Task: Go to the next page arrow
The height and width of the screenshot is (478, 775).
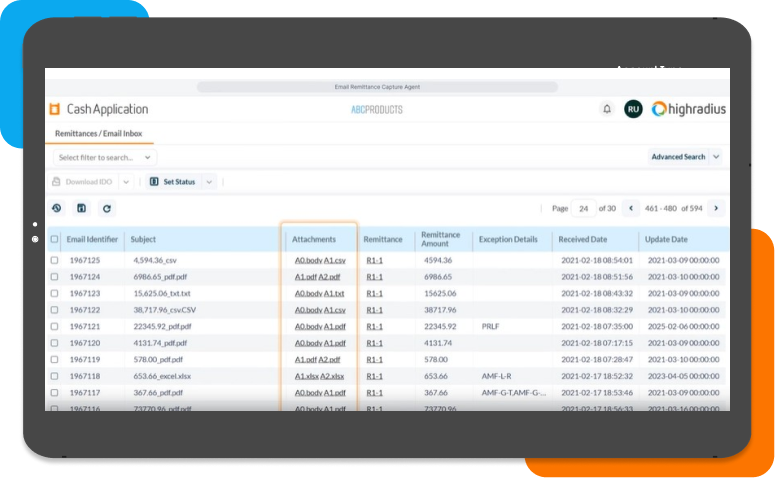Action: 716,208
